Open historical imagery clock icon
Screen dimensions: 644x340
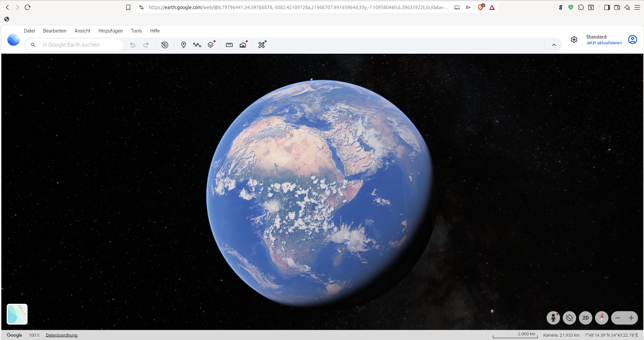click(x=165, y=45)
